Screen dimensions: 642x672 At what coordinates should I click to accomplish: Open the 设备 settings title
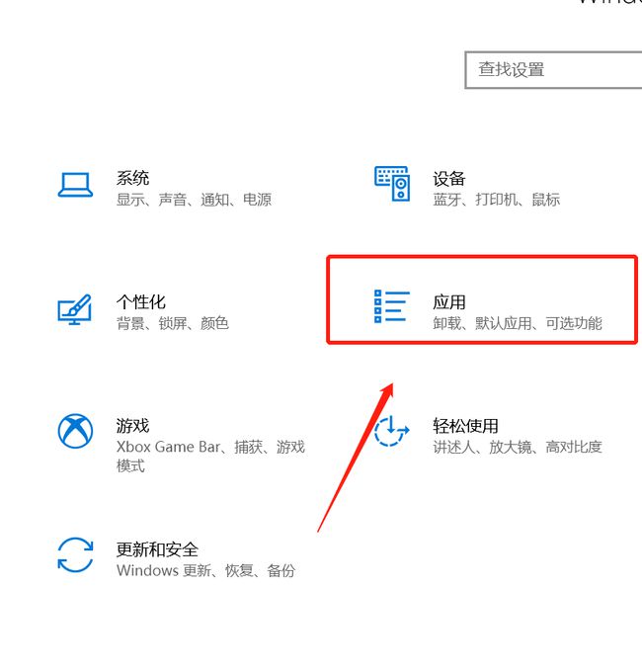448,178
